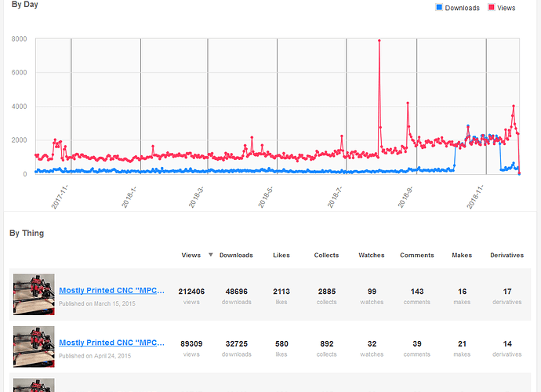
Task: Click the 39 comments value
Action: 417,343
